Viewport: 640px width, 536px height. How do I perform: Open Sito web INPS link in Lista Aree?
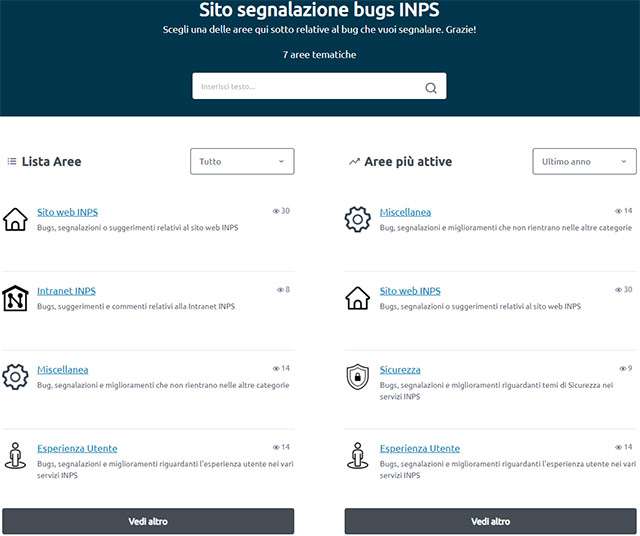(x=67, y=212)
